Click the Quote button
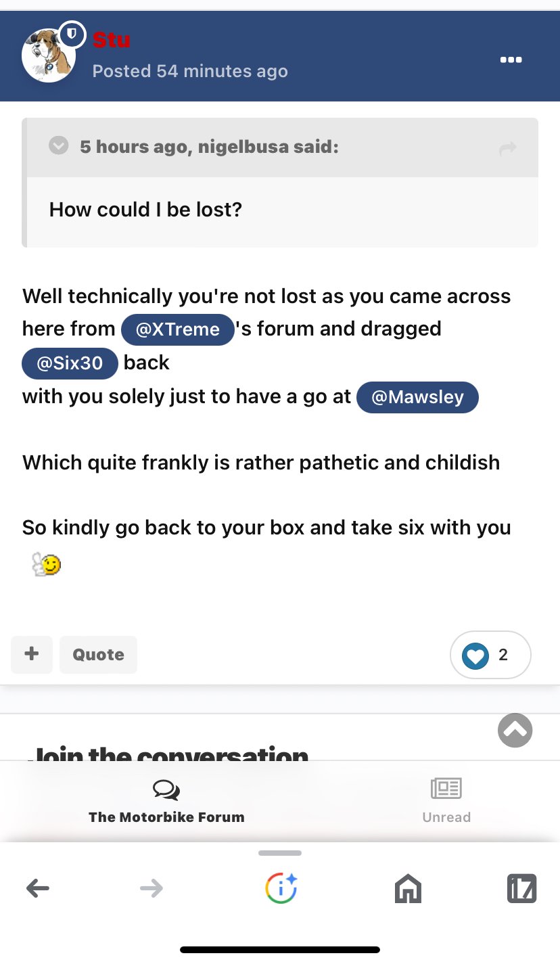 98,654
